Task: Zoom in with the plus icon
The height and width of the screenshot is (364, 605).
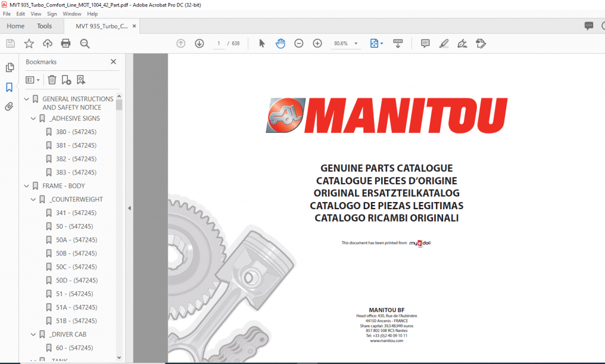Action: [317, 43]
